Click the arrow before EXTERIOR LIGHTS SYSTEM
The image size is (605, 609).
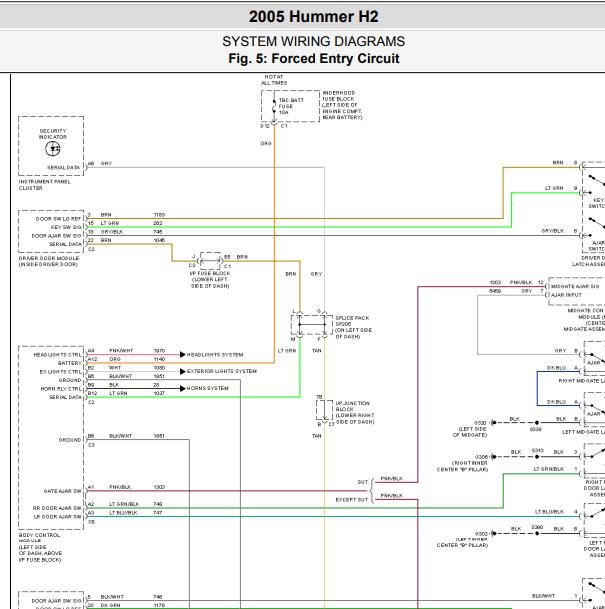click(x=183, y=371)
